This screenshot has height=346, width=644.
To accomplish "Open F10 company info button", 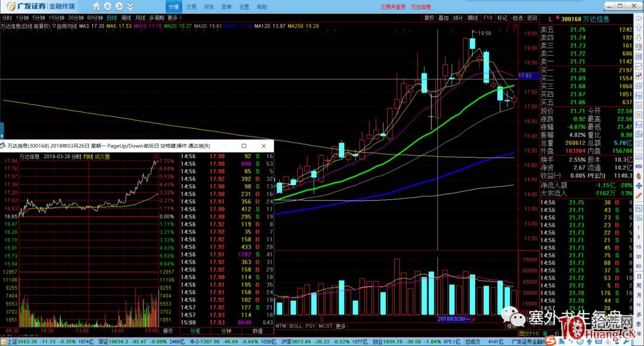I will click(488, 18).
